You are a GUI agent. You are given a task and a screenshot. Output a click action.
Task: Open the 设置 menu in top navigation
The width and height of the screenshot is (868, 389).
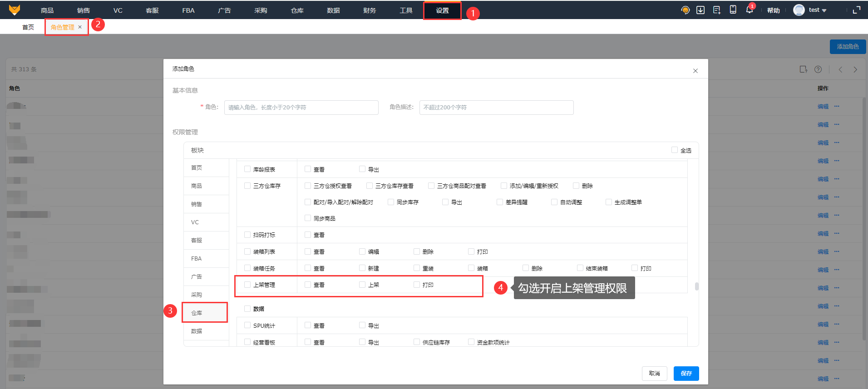pyautogui.click(x=442, y=10)
